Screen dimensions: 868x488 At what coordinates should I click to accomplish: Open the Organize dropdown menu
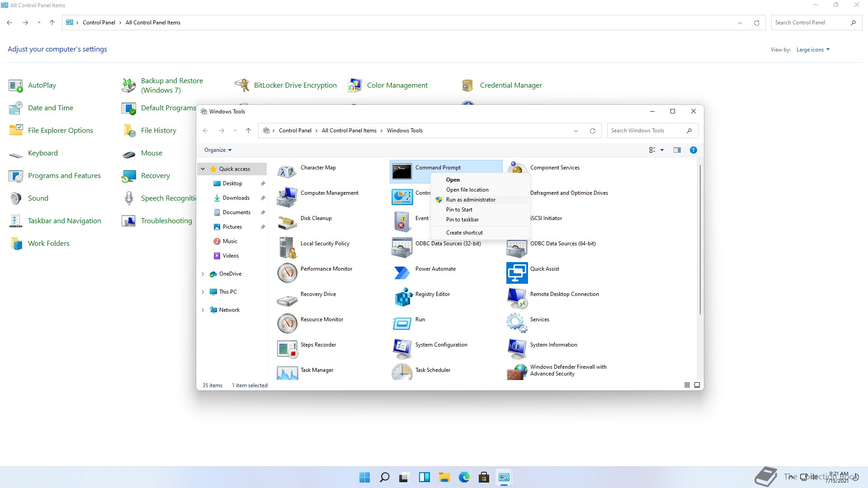[x=218, y=150]
